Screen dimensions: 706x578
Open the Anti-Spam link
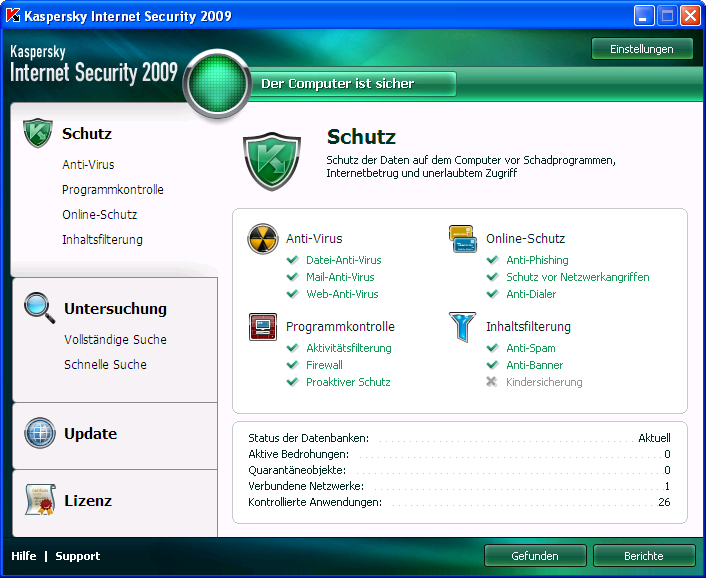531,348
